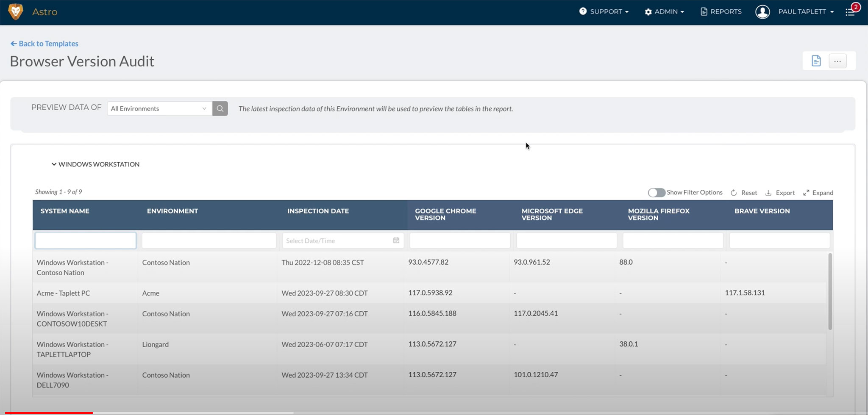Click Brave version 117.1.58.131

coord(745,293)
